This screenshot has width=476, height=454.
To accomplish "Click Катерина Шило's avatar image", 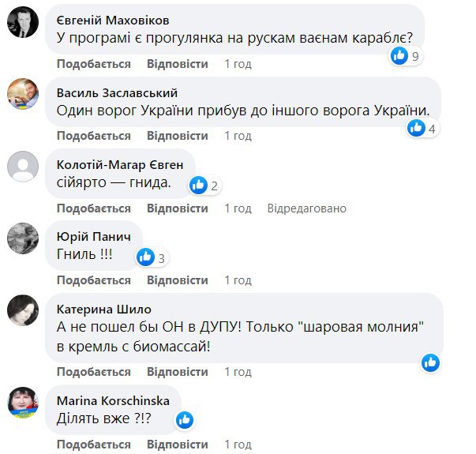I will click(x=23, y=310).
